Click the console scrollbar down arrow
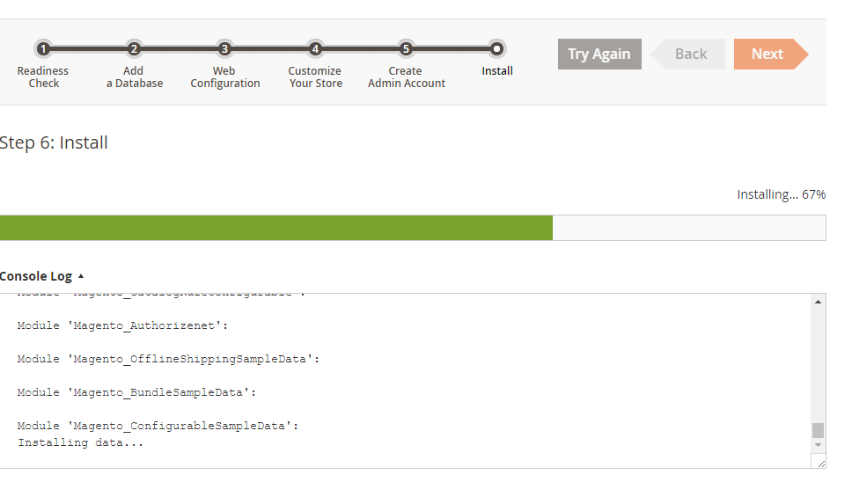 818,446
